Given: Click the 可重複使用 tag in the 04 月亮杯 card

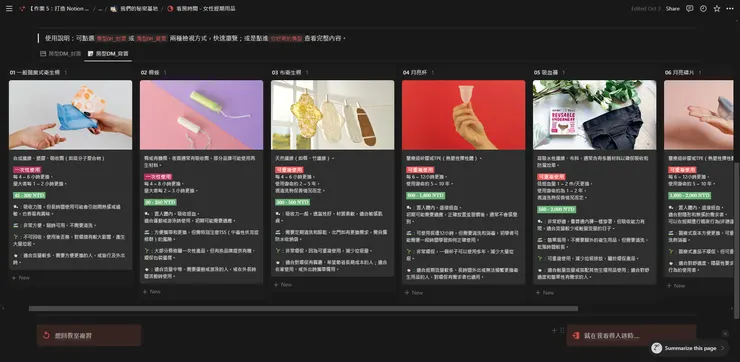Looking at the screenshot, I should (x=420, y=169).
